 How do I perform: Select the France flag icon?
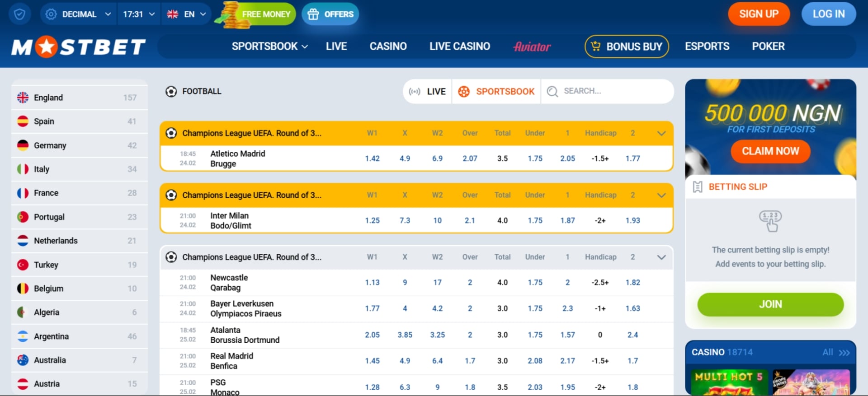(x=23, y=193)
